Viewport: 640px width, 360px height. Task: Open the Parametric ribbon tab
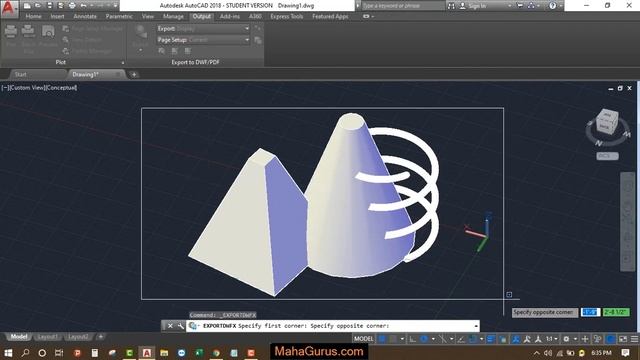click(119, 16)
